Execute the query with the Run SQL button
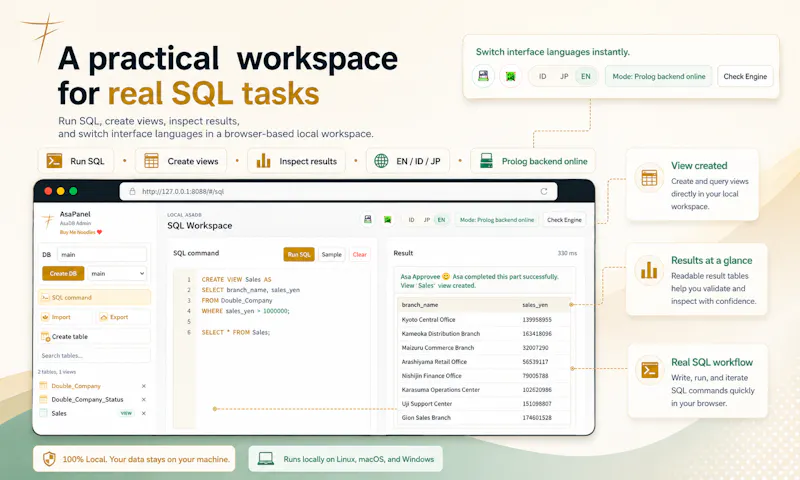This screenshot has height=480, width=800. tap(299, 255)
